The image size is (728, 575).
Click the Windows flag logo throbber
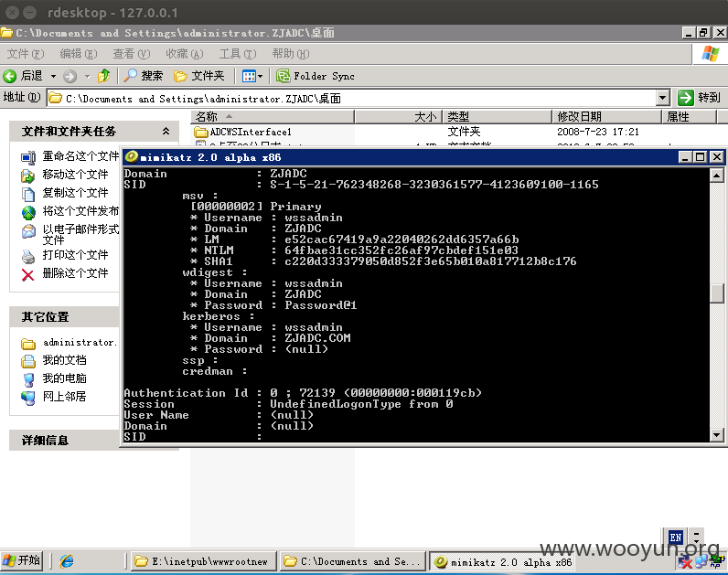coord(710,54)
